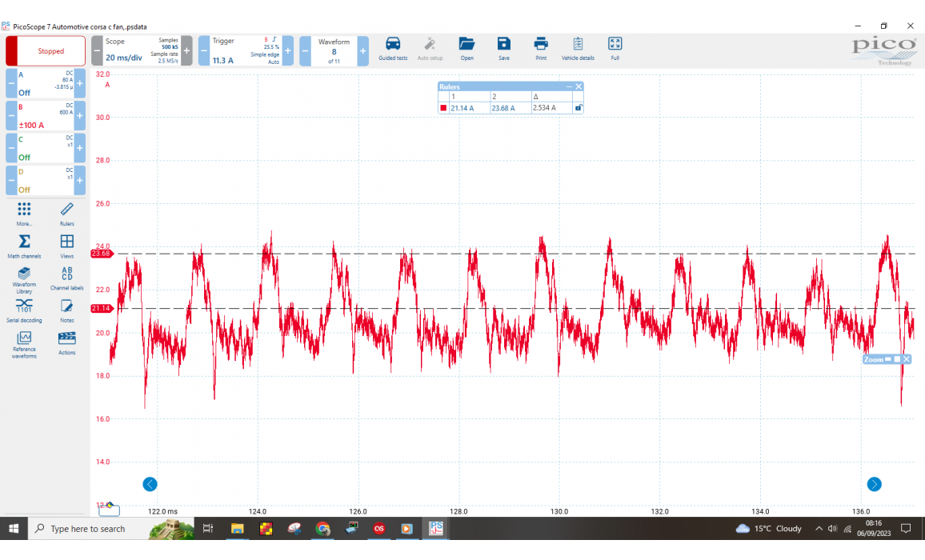Toggle the ruler lock icon
The height and width of the screenshot is (560, 925).
pyautogui.click(x=579, y=107)
